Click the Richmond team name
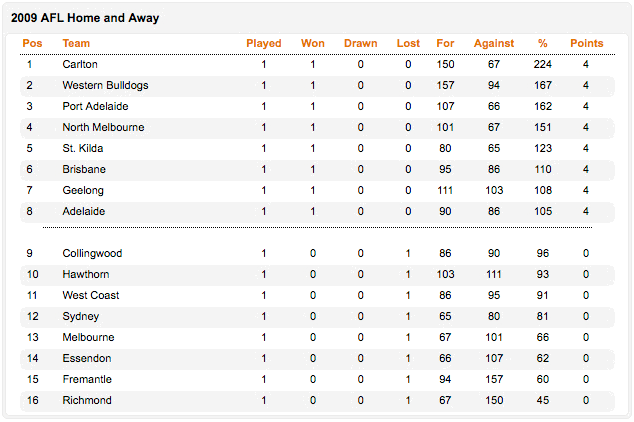 point(87,401)
